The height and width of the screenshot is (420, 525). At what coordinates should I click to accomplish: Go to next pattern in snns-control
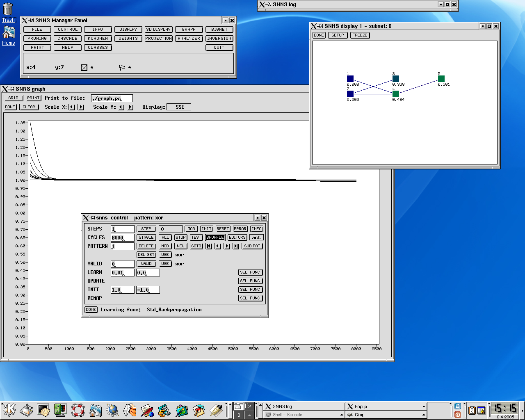click(x=227, y=246)
